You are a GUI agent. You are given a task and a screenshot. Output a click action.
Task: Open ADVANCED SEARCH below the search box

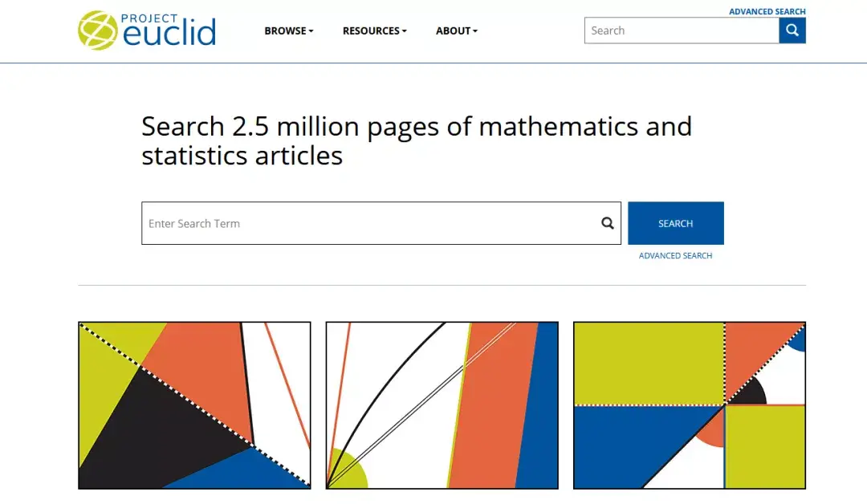(x=675, y=255)
